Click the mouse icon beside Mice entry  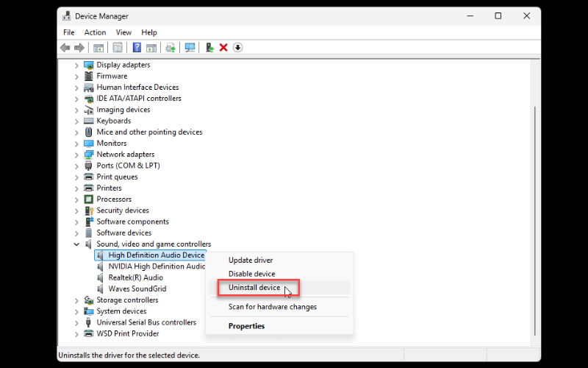point(88,132)
